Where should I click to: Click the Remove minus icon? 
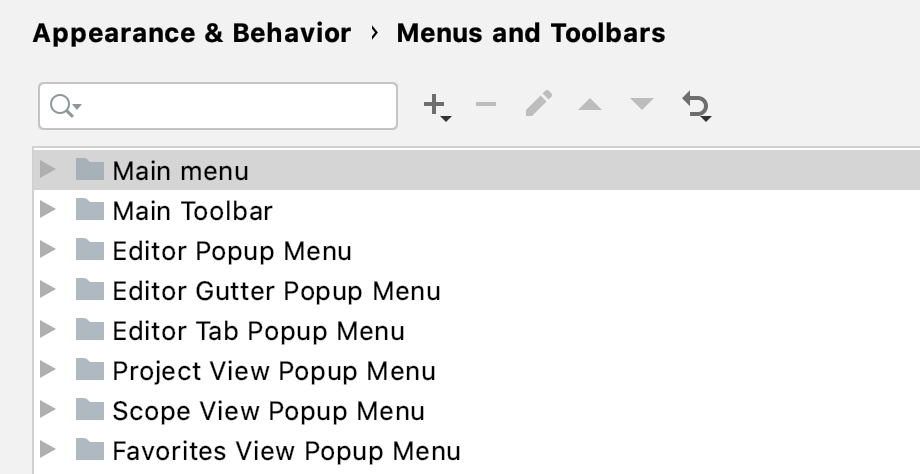[x=486, y=104]
